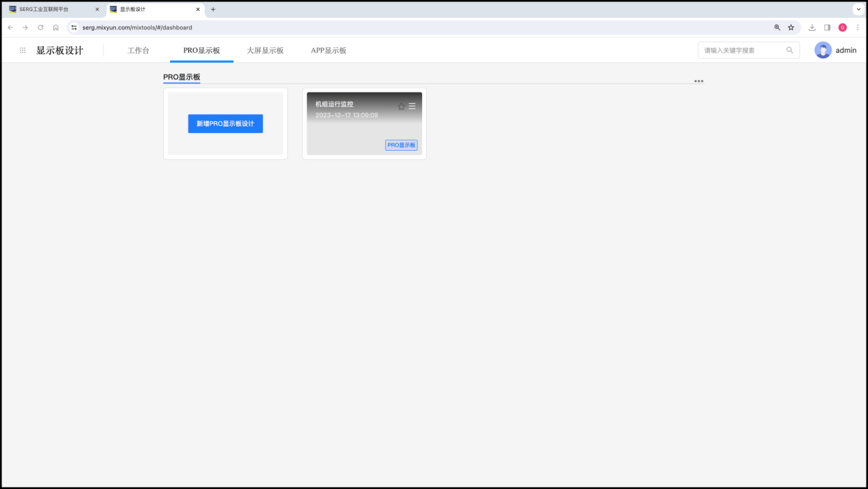The image size is (868, 489).
Task: Open Chrome three-dot menu
Action: tap(857, 27)
